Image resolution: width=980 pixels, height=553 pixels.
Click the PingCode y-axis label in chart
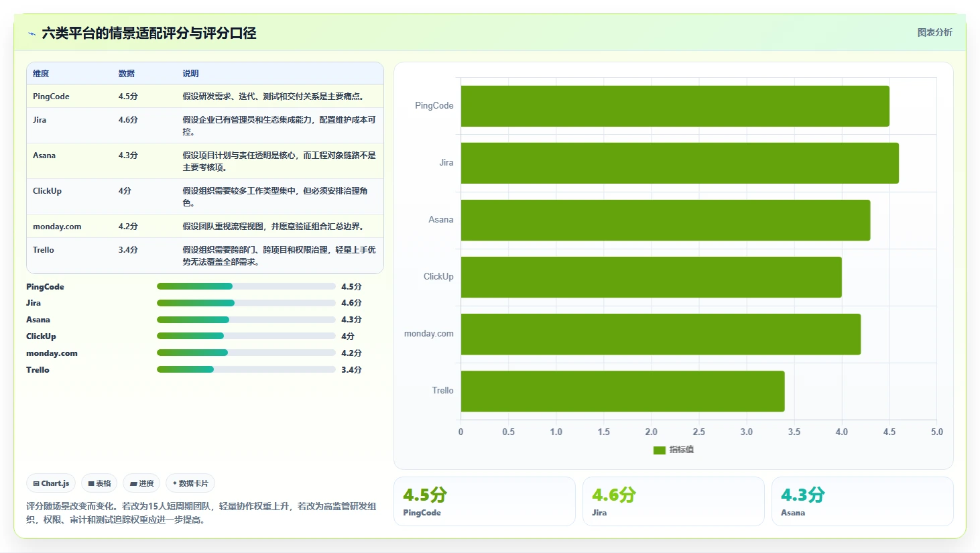point(434,106)
